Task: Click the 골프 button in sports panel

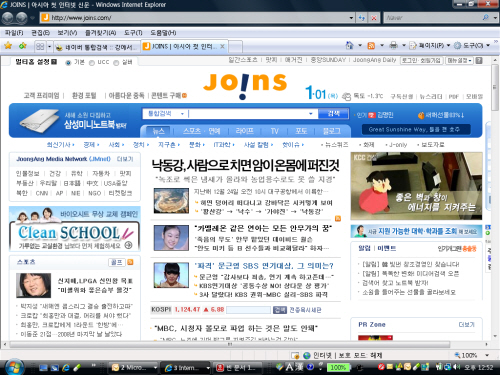Action: coord(116,262)
